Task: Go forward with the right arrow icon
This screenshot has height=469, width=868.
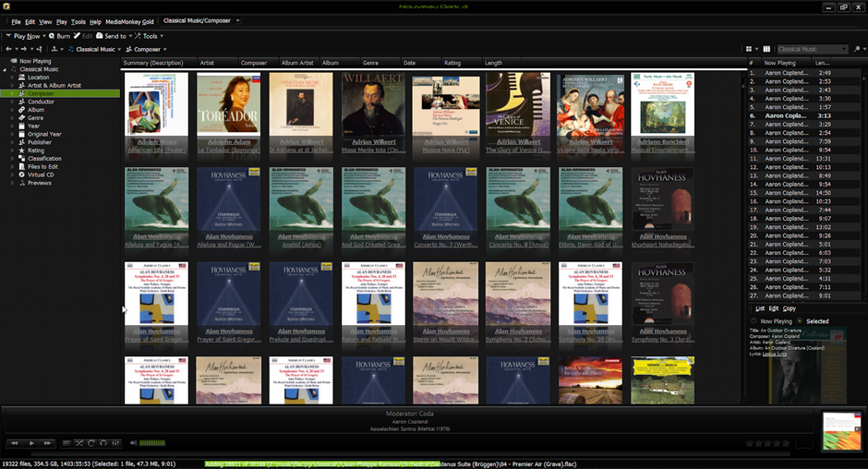Action: click(23, 49)
